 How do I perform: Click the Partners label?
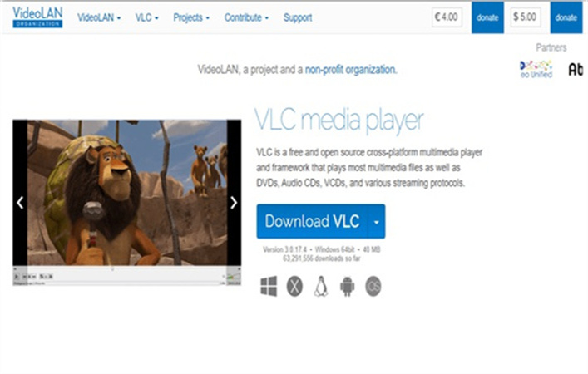tap(551, 47)
